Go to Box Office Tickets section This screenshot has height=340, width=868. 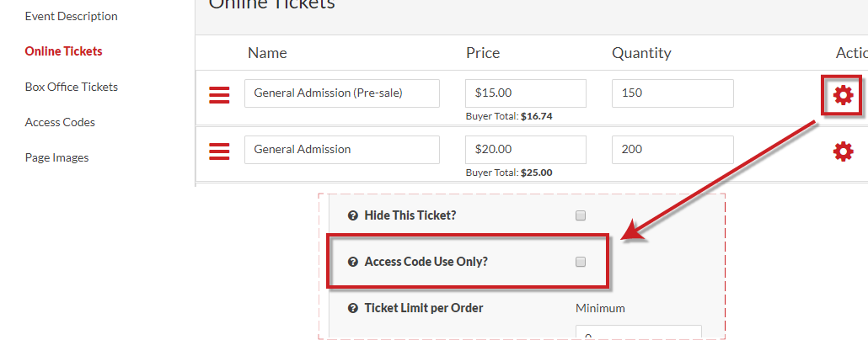(72, 87)
